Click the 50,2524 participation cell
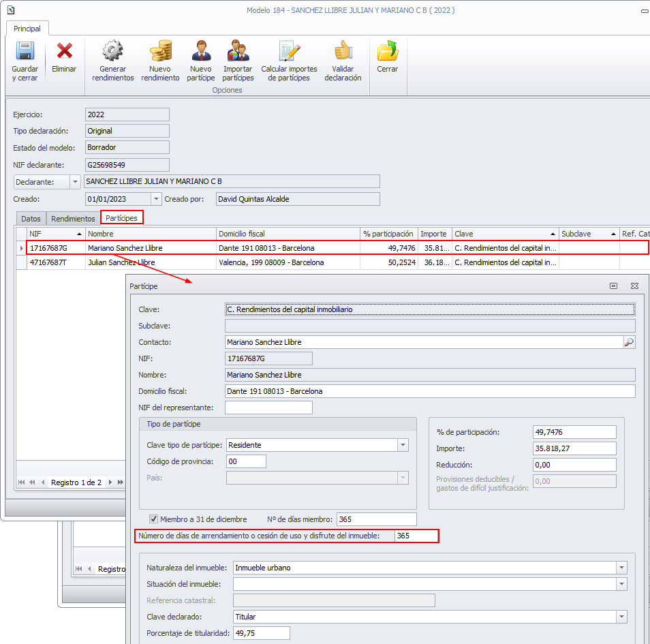This screenshot has height=644, width=650. pyautogui.click(x=388, y=262)
